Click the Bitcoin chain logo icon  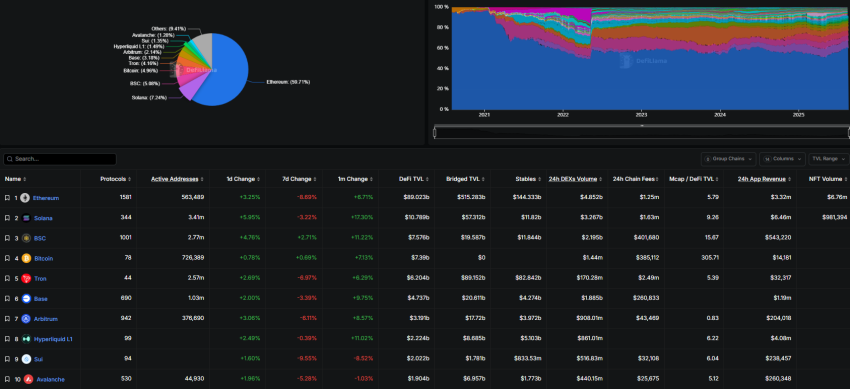coord(25,258)
